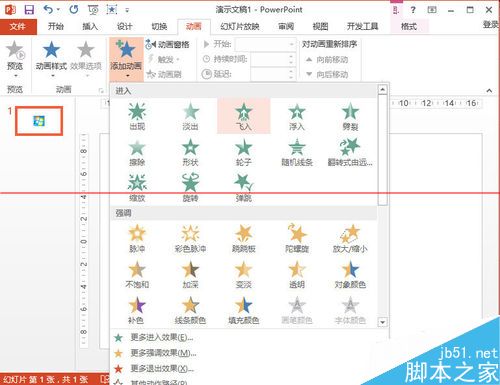Select the 补色 (Complementary Color) emphasis effect
The width and height of the screenshot is (500, 385).
pos(137,310)
